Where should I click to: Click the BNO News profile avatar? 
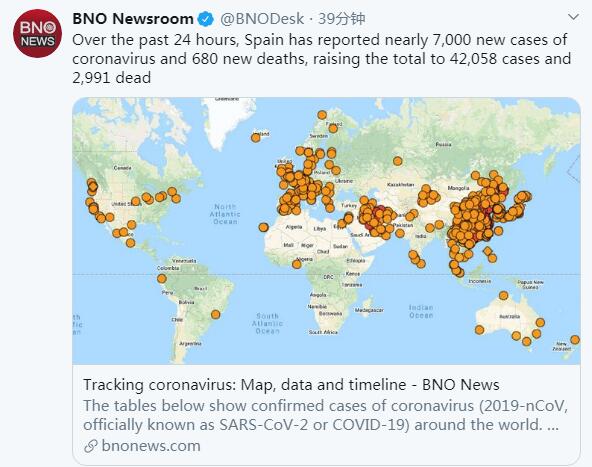point(37,34)
